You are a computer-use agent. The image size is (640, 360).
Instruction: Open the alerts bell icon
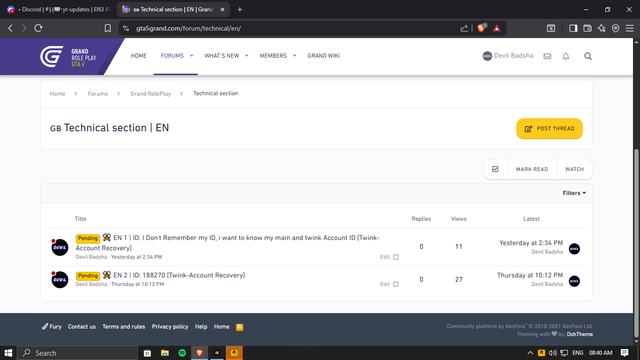[566, 56]
